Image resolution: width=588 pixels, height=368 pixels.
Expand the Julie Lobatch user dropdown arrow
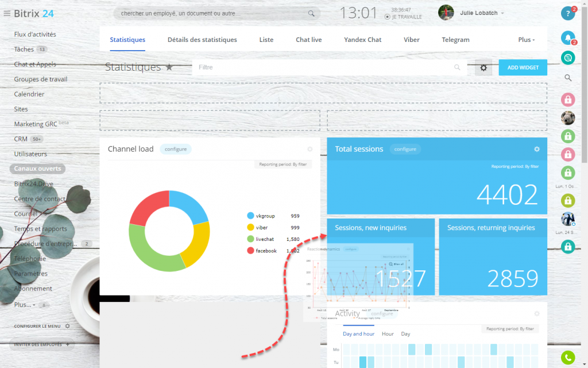tap(502, 13)
